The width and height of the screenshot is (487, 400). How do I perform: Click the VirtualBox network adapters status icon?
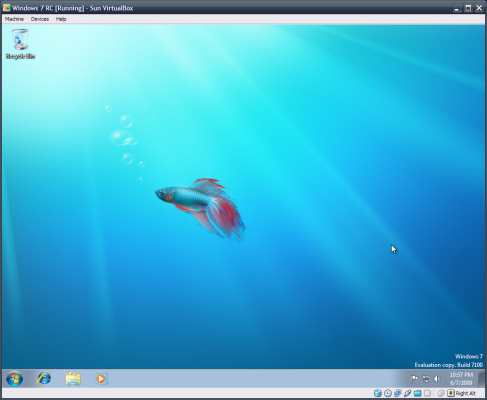coord(398,393)
